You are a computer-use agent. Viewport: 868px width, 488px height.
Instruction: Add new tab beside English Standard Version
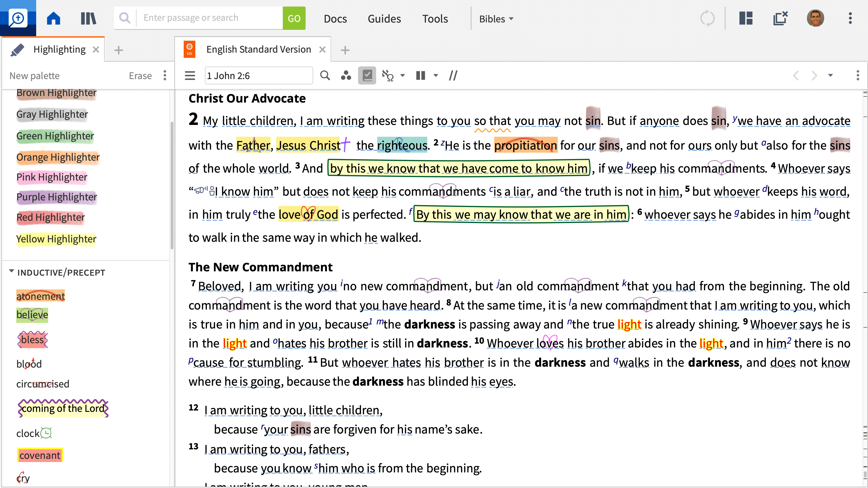pos(345,50)
